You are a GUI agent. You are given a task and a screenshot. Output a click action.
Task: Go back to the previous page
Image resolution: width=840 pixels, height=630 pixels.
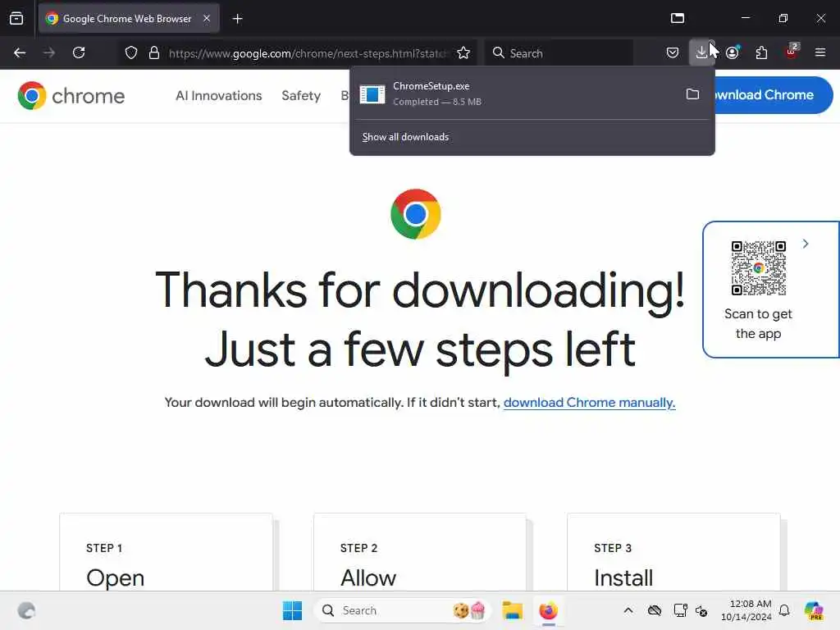click(x=20, y=52)
